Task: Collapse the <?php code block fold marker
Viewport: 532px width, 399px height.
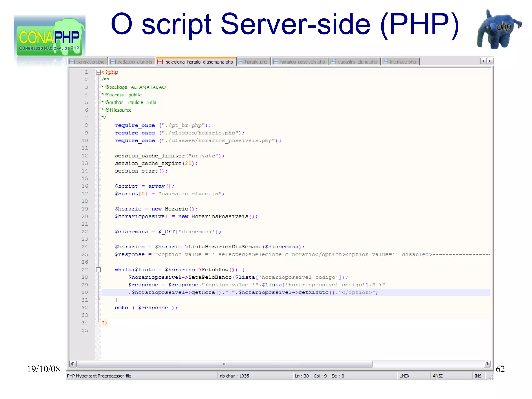Action: coord(98,72)
